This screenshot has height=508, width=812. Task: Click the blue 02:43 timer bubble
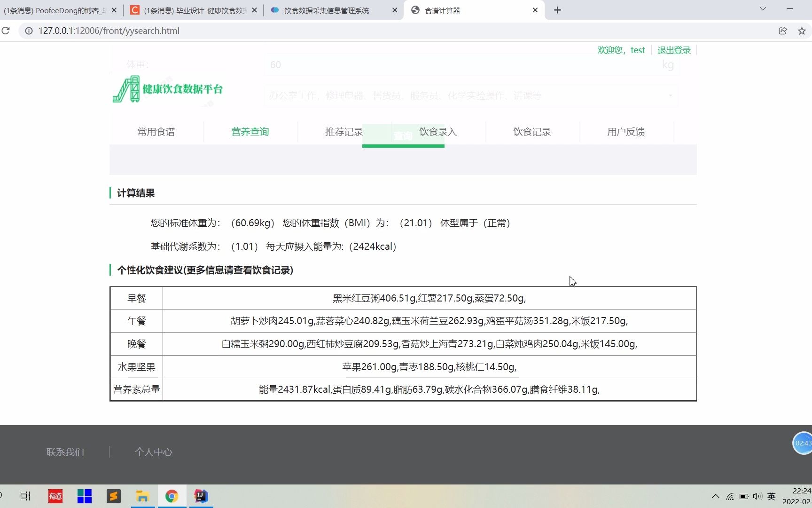[x=803, y=443]
